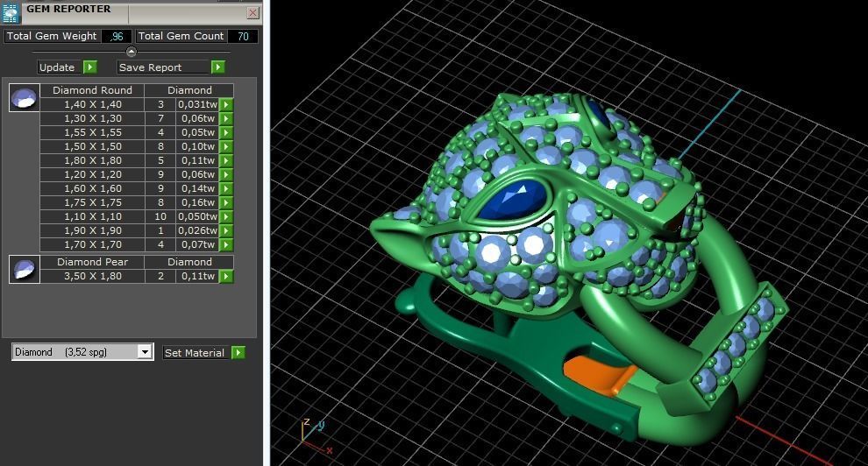The image size is (868, 466).
Task: Click green arrow for 1,50 X 1,50 row
Action: [226, 146]
